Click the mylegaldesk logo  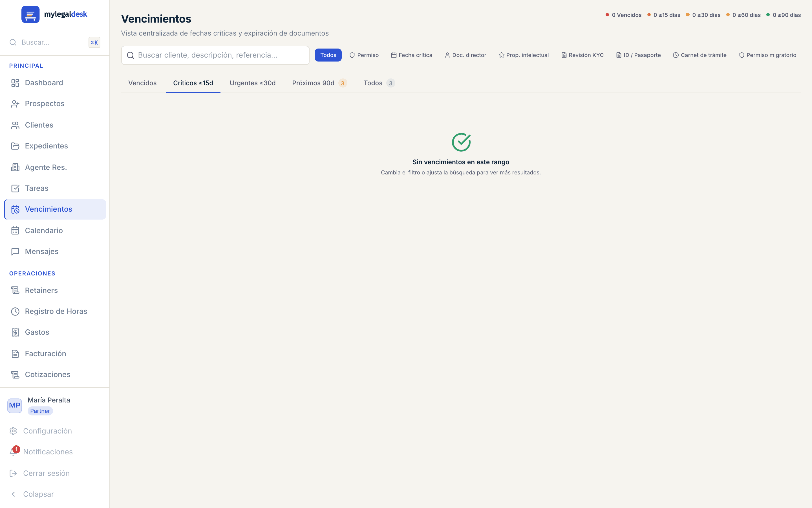click(x=54, y=14)
